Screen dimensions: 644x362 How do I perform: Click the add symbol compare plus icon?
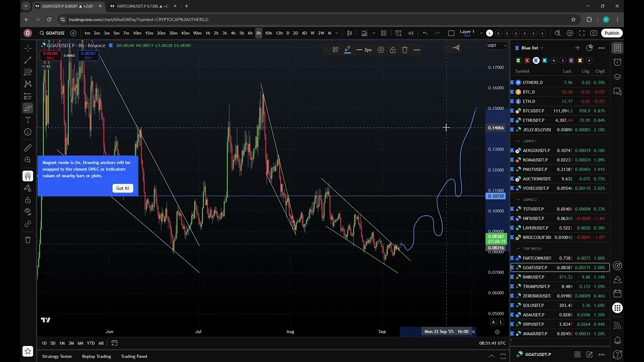coord(73,33)
